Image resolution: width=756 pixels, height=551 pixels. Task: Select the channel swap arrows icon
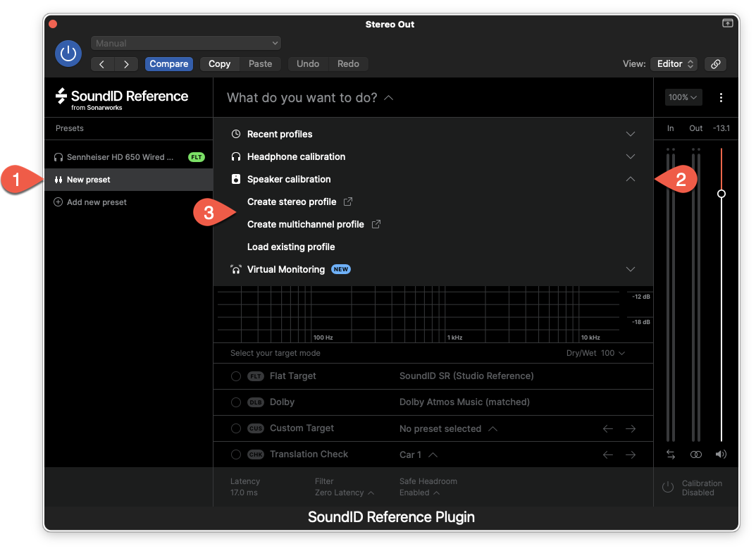coord(670,454)
